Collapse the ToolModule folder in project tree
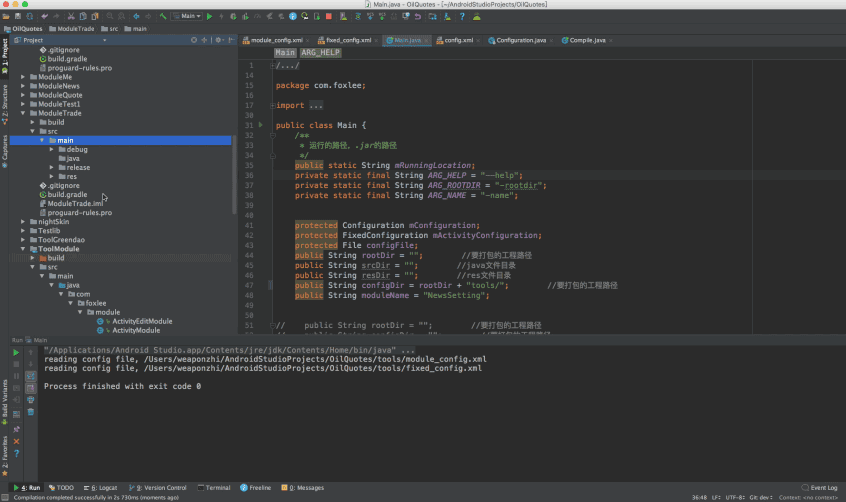This screenshot has height=502, width=846. coord(25,248)
